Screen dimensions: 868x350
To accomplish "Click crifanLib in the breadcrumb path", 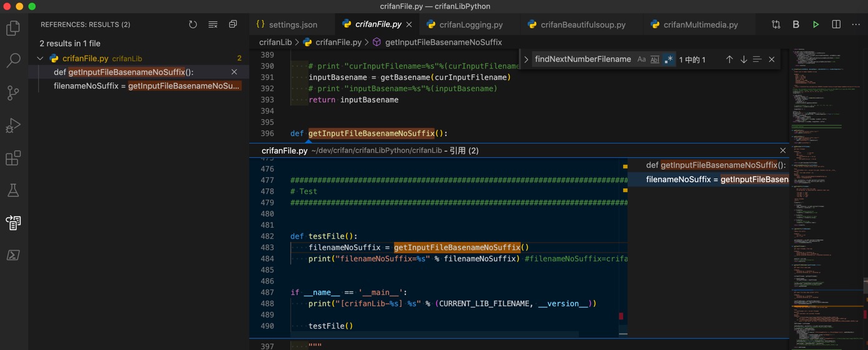I will tap(275, 42).
